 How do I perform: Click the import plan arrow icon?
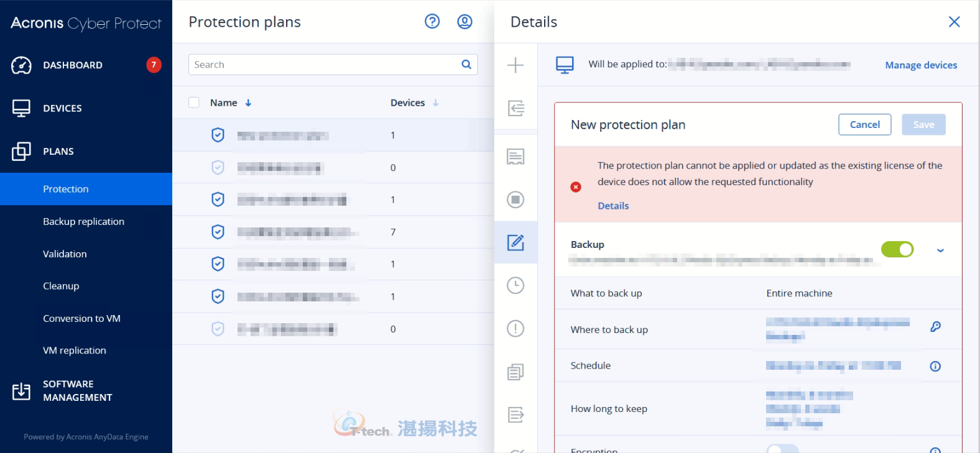(x=515, y=108)
